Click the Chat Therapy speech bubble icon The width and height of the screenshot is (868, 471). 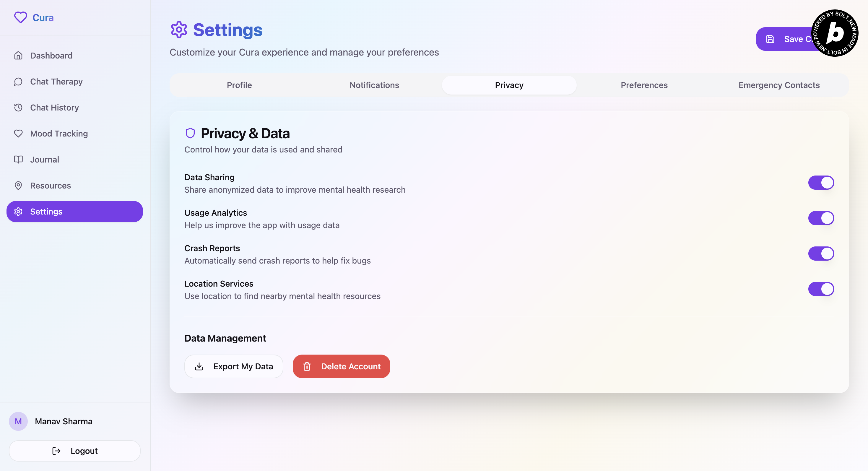click(x=18, y=82)
